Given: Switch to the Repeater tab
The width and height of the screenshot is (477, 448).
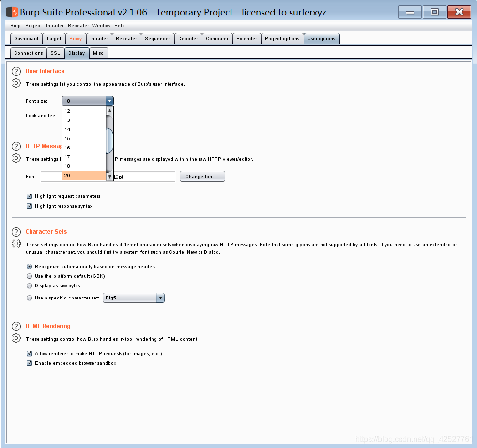Looking at the screenshot, I should [126, 39].
